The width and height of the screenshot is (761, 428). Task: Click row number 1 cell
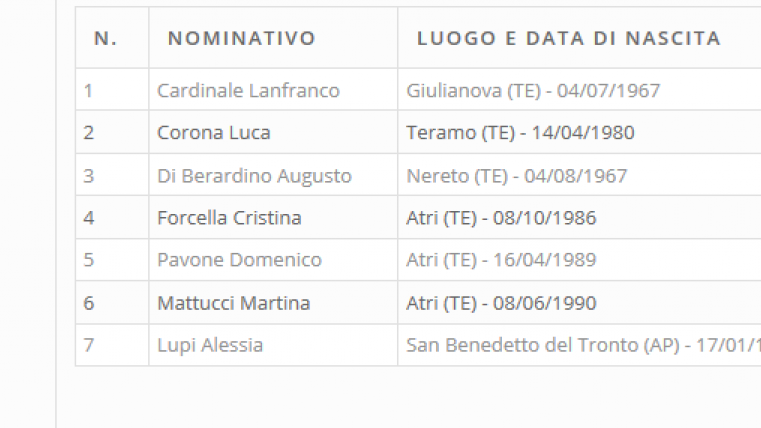click(x=112, y=89)
